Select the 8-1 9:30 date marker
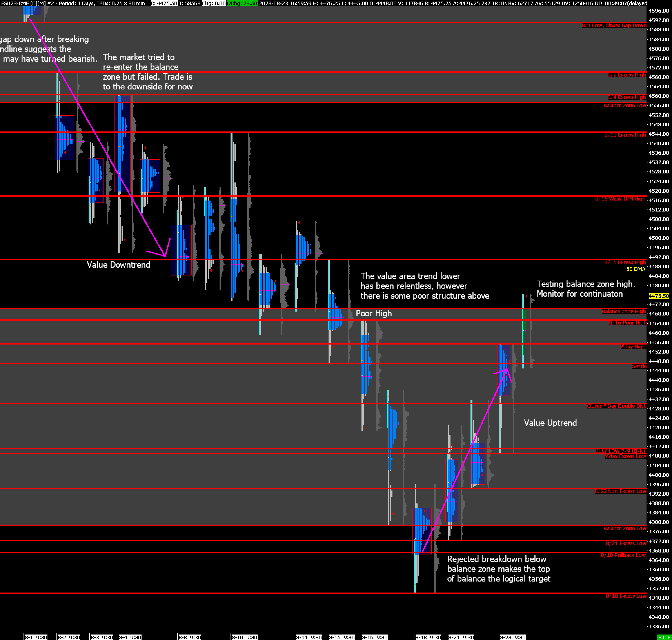 36,637
